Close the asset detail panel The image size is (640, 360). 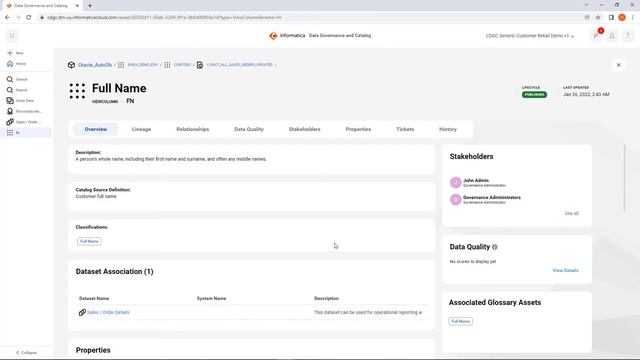618,65
